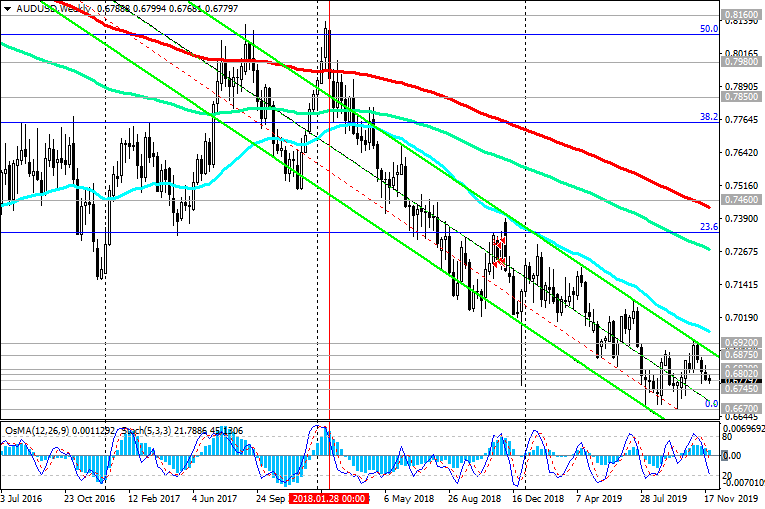Click the Fibonacci 0.0 level label

pyautogui.click(x=711, y=404)
